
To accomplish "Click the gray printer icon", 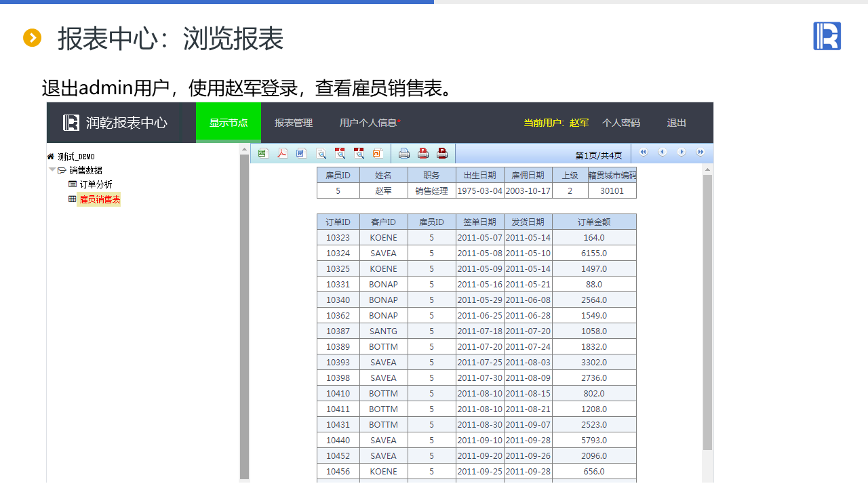I will click(404, 153).
